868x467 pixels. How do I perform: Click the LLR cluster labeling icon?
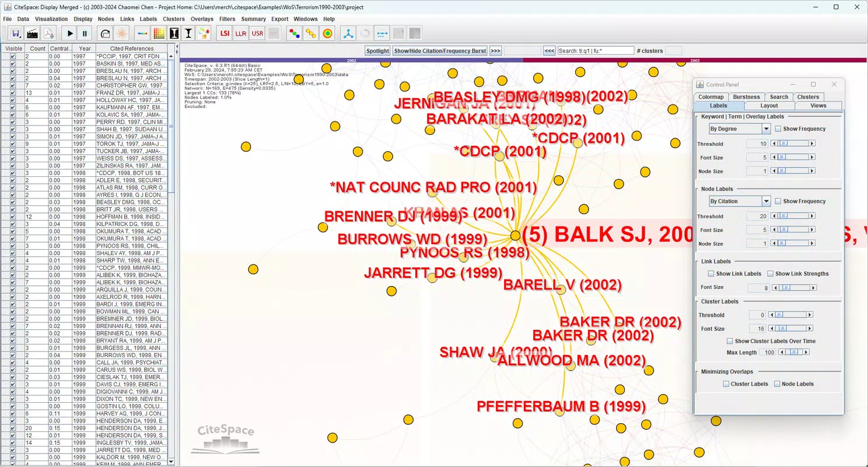pos(241,33)
